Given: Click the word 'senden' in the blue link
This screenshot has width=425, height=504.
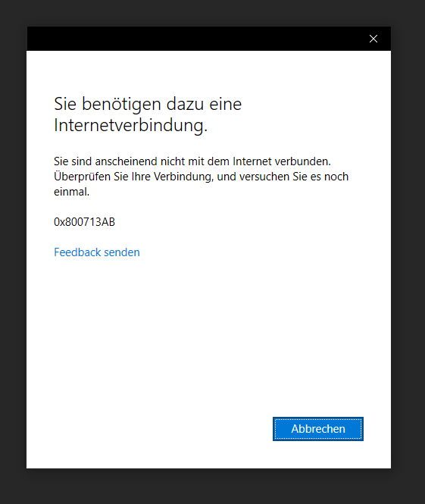Looking at the screenshot, I should (122, 252).
